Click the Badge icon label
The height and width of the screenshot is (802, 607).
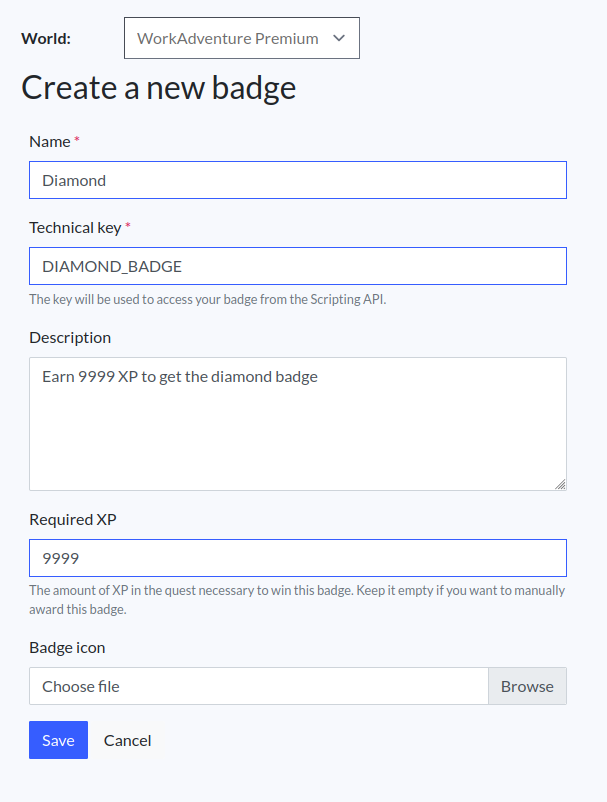coord(67,647)
